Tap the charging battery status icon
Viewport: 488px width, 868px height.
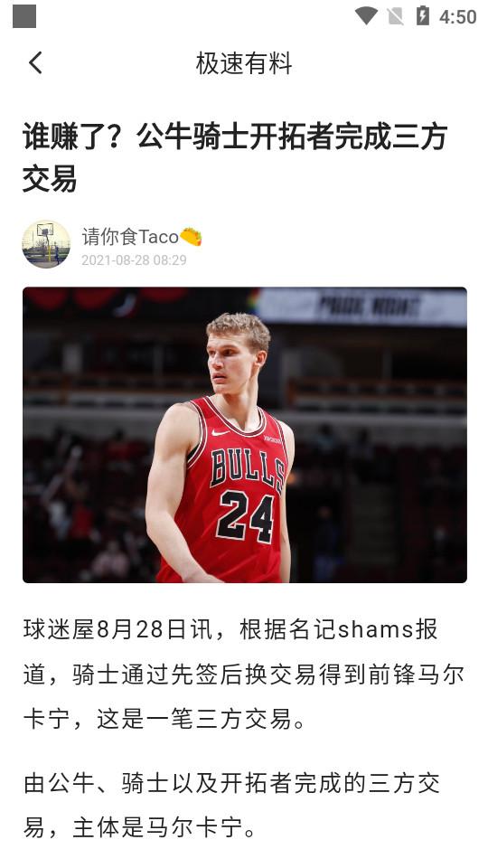coord(423,16)
